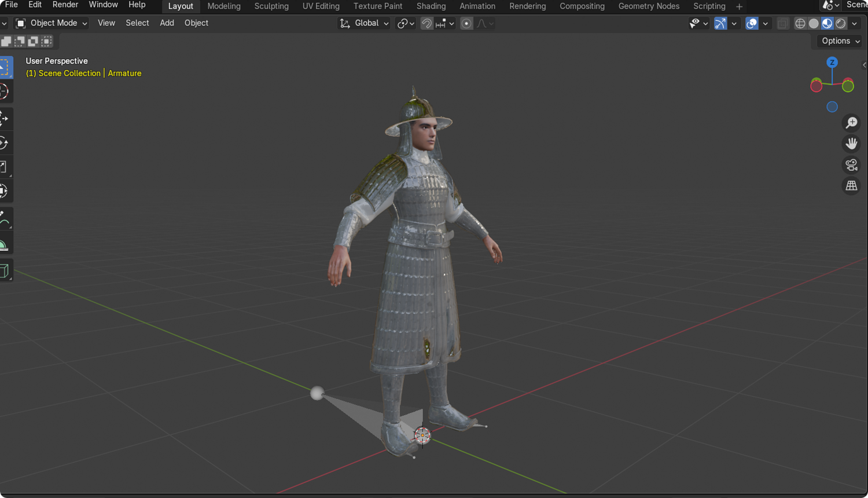Add a new workspace with plus button
Viewport: 868px width, 498px height.
click(x=739, y=7)
